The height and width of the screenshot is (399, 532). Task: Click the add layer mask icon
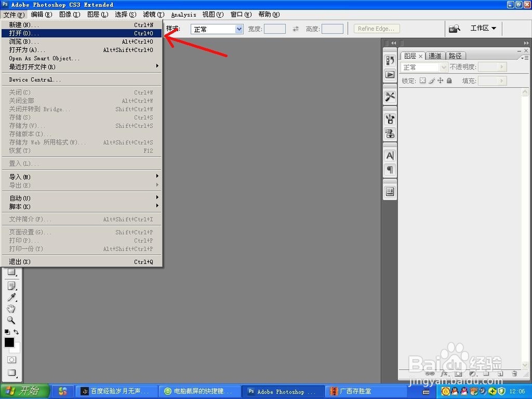click(x=459, y=373)
